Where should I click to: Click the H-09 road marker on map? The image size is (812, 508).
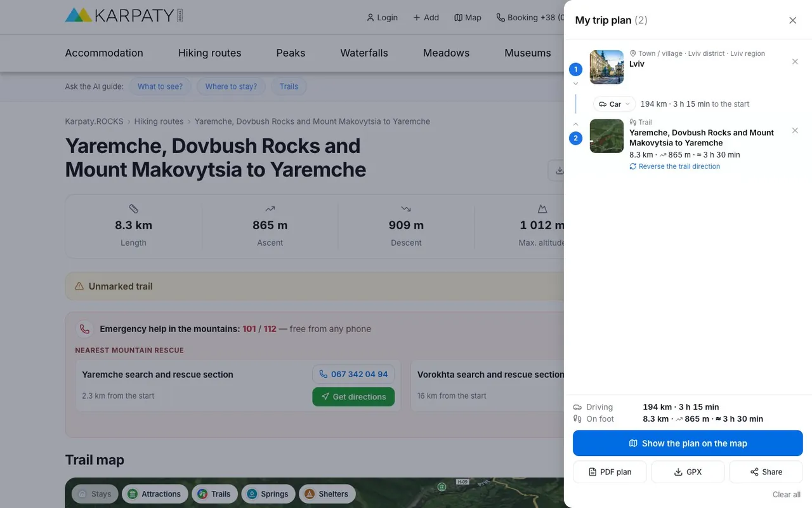point(462,482)
